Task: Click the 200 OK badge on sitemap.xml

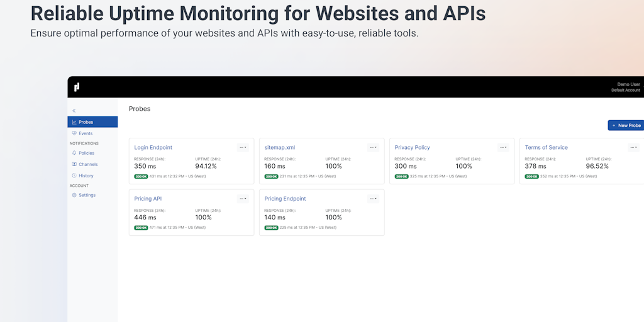Action: pos(271,177)
